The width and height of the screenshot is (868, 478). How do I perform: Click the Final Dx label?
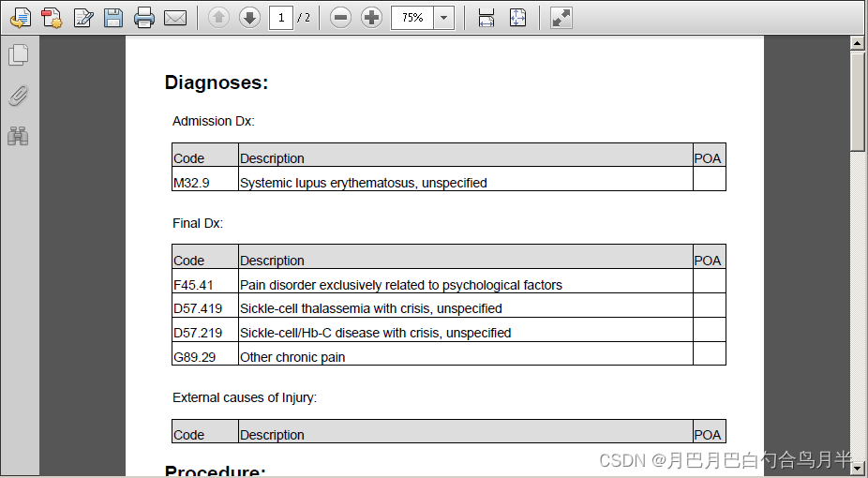198,223
